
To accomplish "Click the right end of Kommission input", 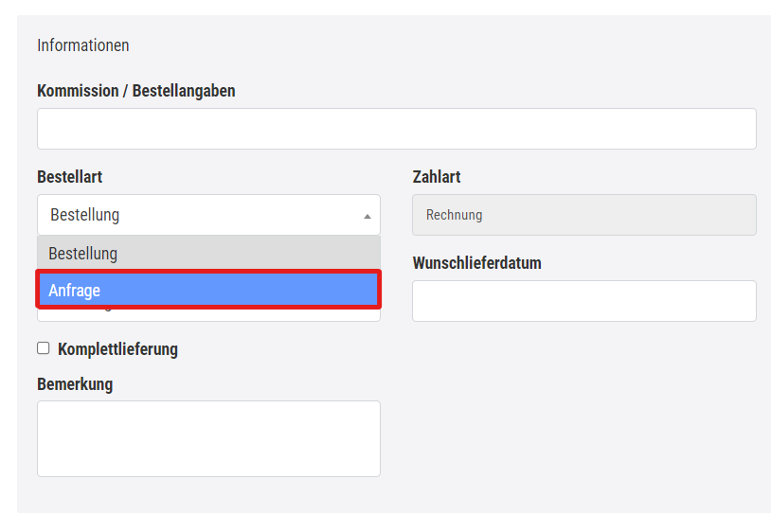I will click(744, 129).
